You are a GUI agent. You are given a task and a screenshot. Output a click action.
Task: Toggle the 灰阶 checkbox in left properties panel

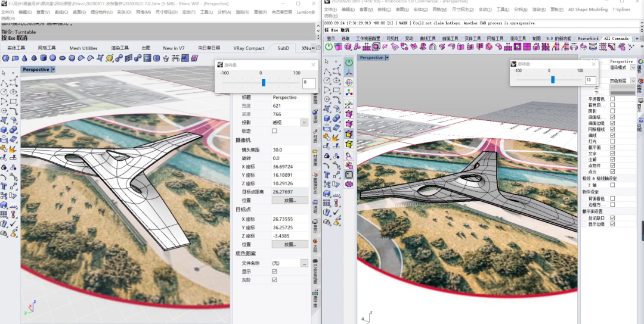pos(274,280)
